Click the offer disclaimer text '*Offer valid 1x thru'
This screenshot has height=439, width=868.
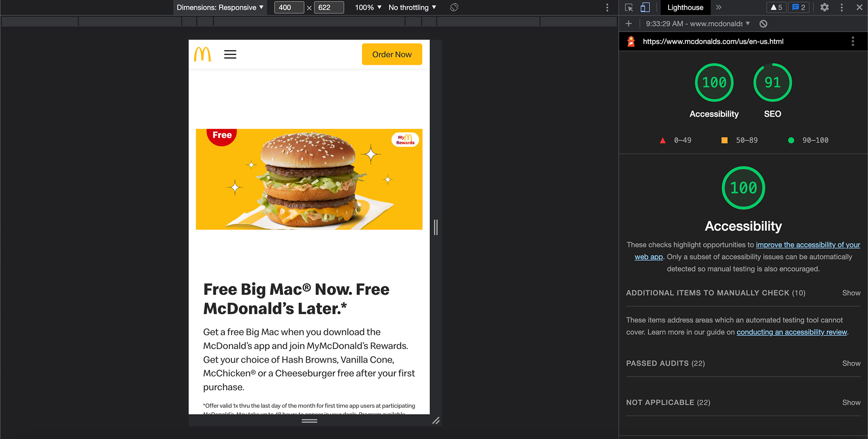click(309, 408)
